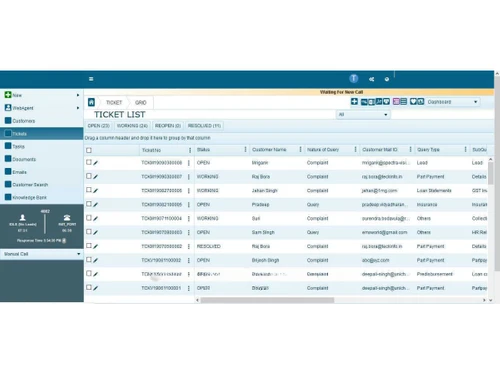Open Tasks from the sidebar
This screenshot has height=375, width=500.
coord(42,146)
